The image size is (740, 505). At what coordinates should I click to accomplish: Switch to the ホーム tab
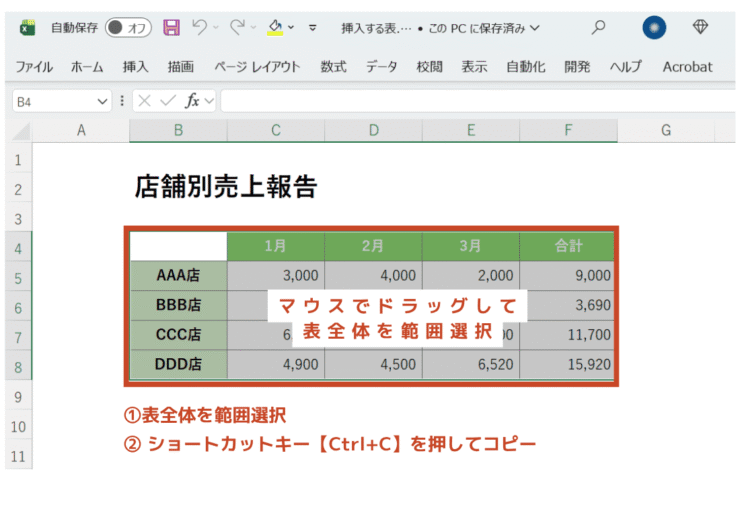tap(87, 67)
